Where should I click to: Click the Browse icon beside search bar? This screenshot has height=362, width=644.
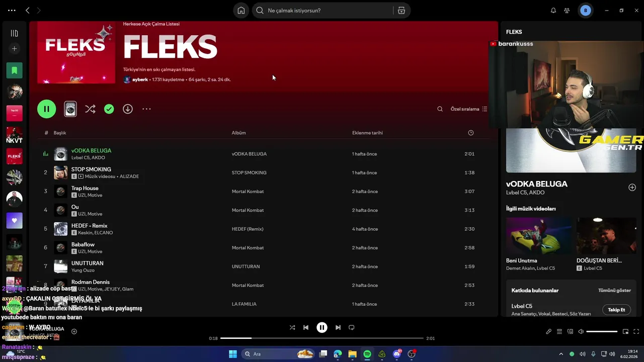401,10
